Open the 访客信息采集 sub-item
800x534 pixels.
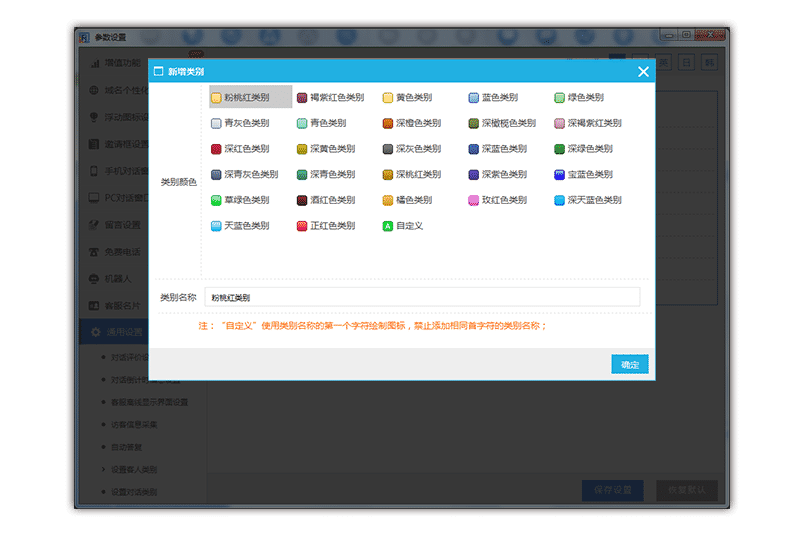pyautogui.click(x=134, y=424)
